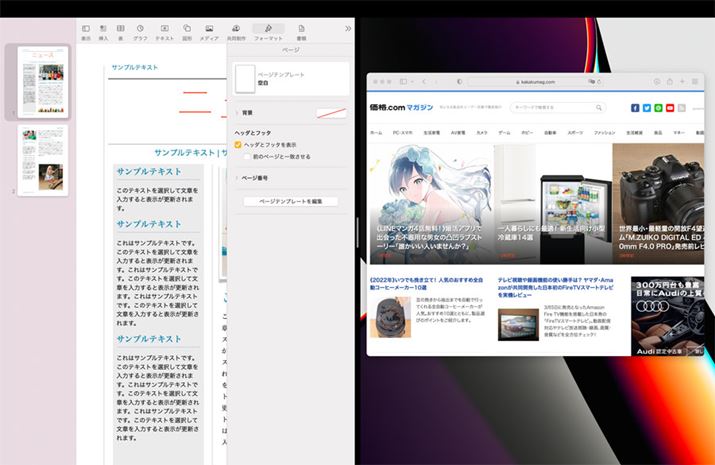Open the 図形 (Shape) toolbar icon
This screenshot has height=465, width=715.
click(x=187, y=31)
